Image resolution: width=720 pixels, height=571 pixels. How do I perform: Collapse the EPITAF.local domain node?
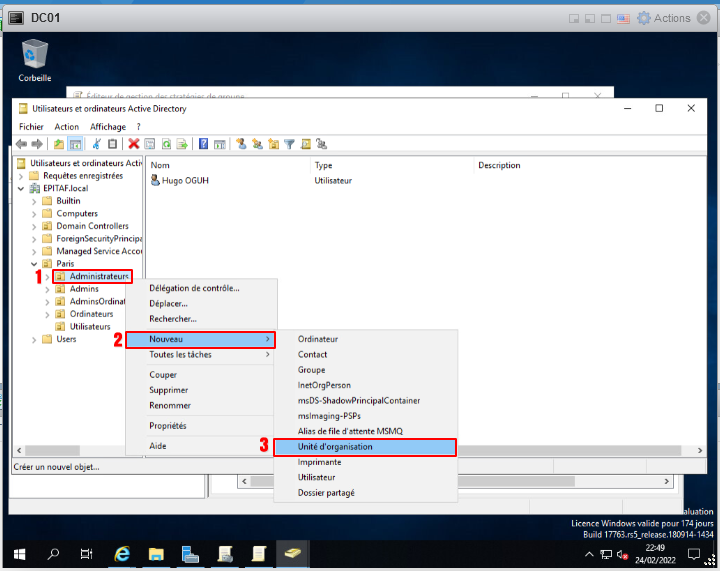point(22,188)
